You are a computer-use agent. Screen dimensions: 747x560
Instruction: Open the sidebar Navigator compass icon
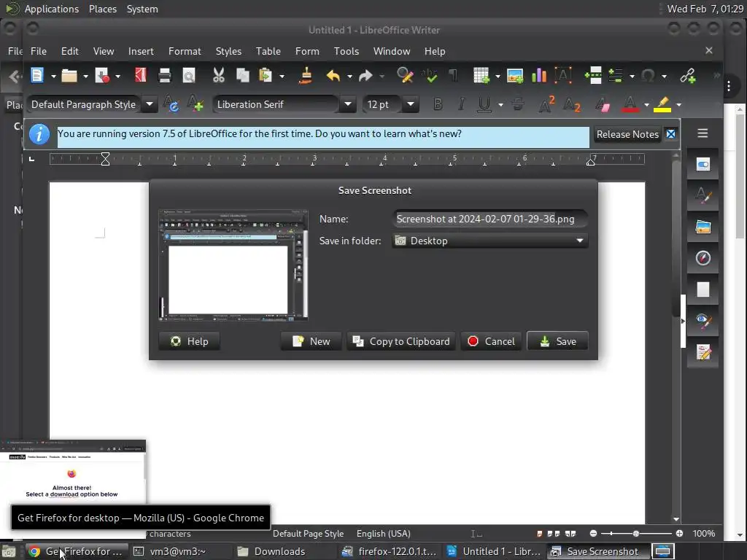(703, 258)
